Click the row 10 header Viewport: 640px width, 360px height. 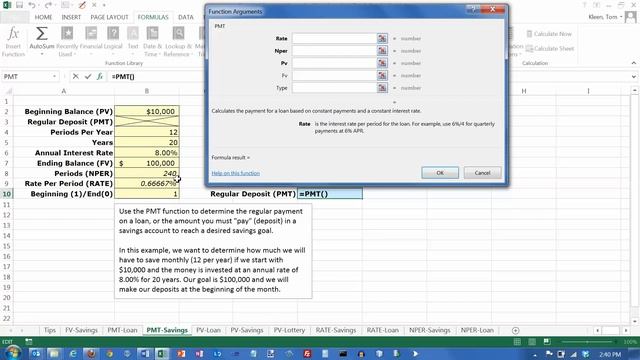point(7,194)
